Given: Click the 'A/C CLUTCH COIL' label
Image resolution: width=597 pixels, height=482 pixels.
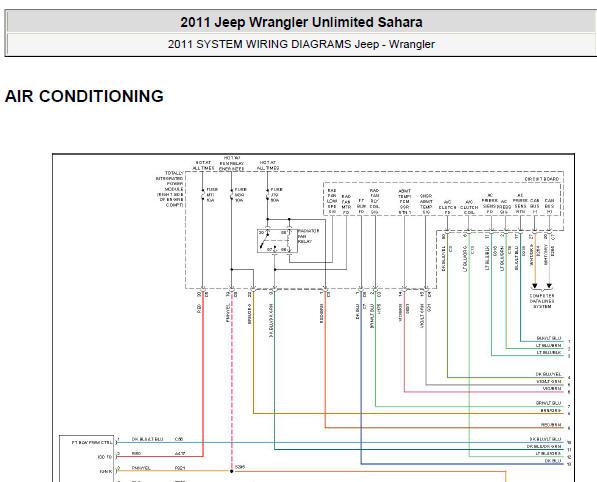Looking at the screenshot, I should 469,207.
